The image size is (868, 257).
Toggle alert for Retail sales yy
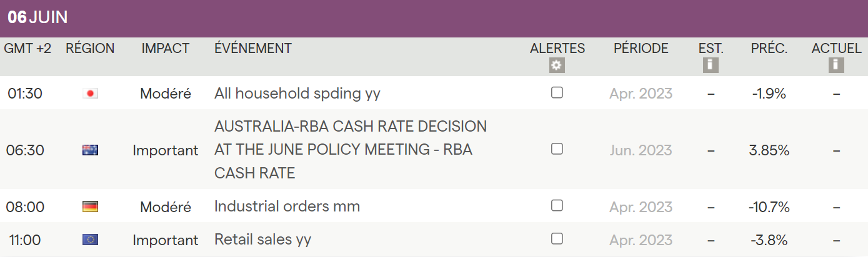coord(557,239)
